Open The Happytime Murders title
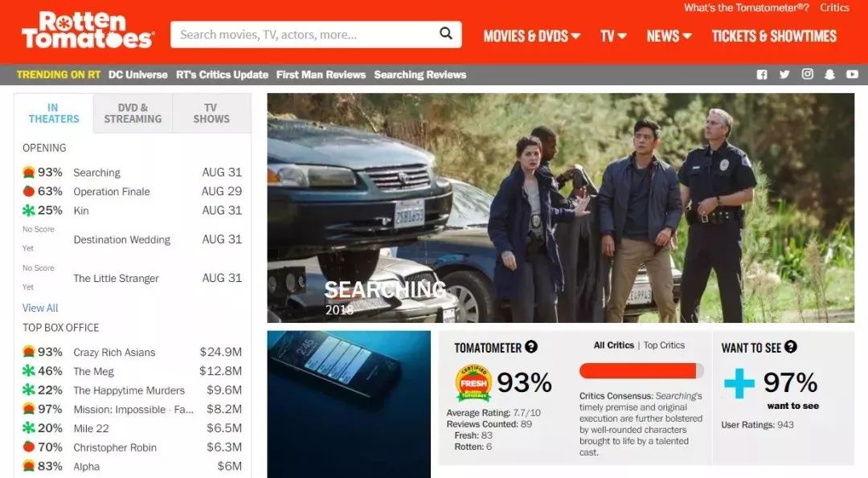The image size is (868, 478). pos(129,390)
